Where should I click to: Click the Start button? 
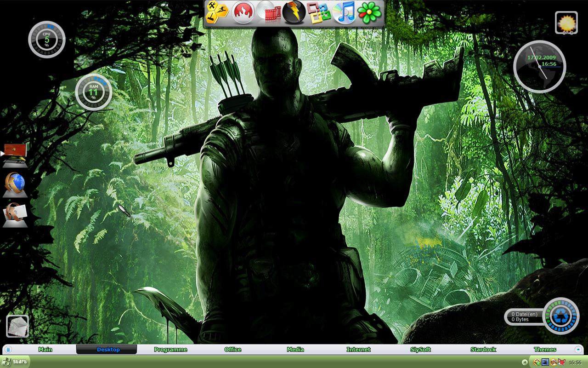point(15,362)
